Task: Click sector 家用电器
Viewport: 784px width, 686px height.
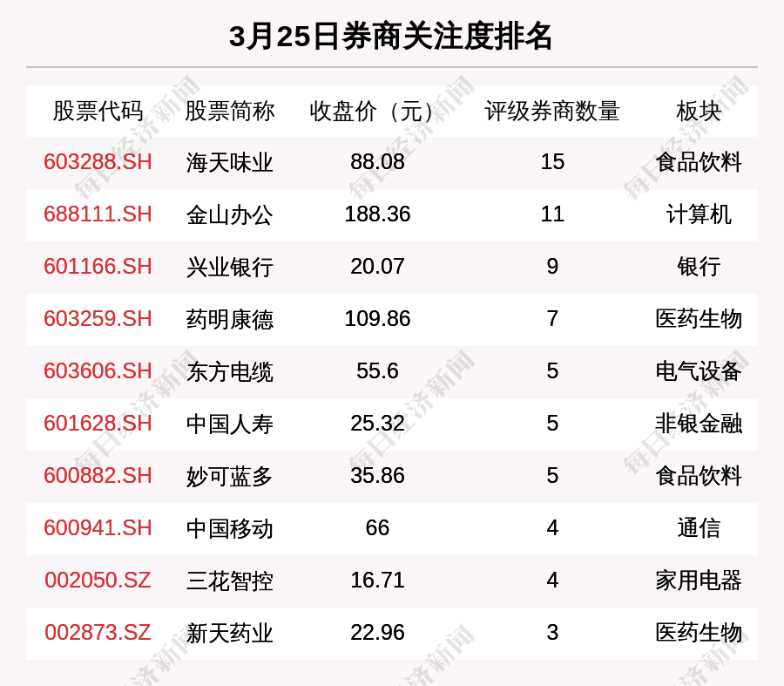Action: coord(699,581)
